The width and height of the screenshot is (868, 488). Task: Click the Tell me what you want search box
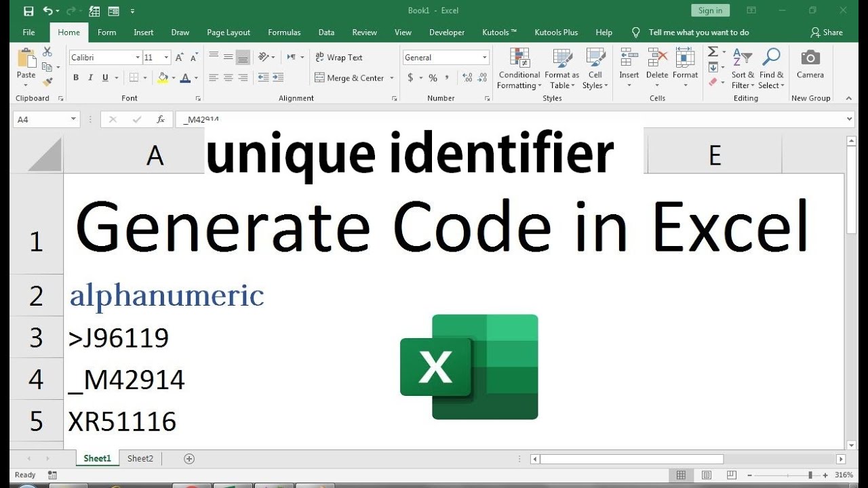click(x=698, y=32)
